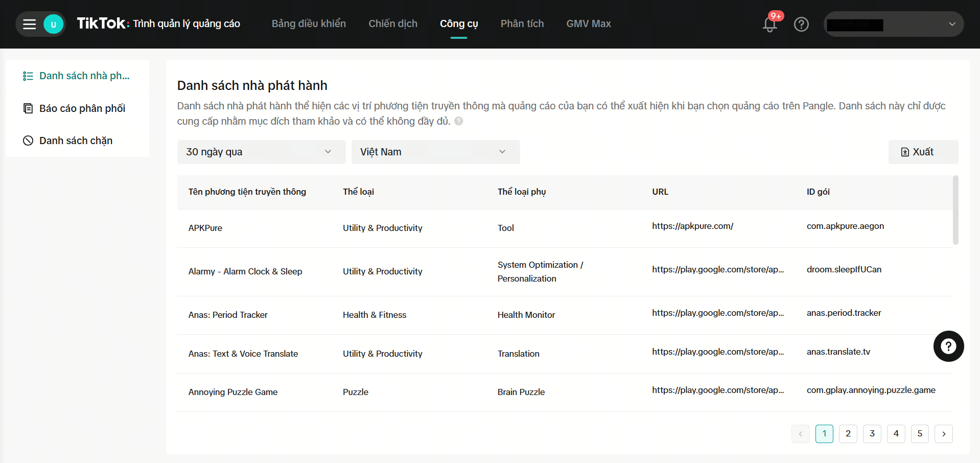Open the floating black help bubble
The image size is (980, 463).
(948, 346)
